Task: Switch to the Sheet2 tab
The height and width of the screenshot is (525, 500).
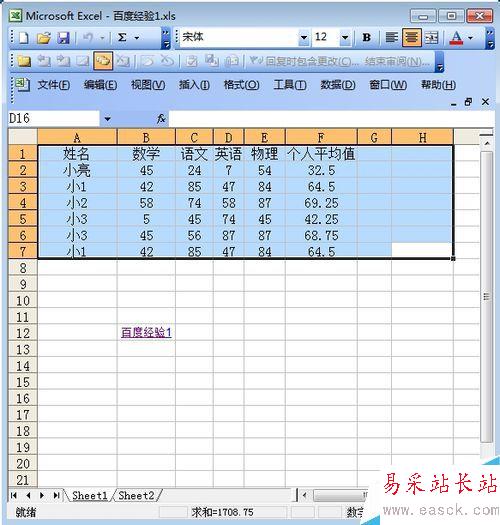Action: point(136,496)
